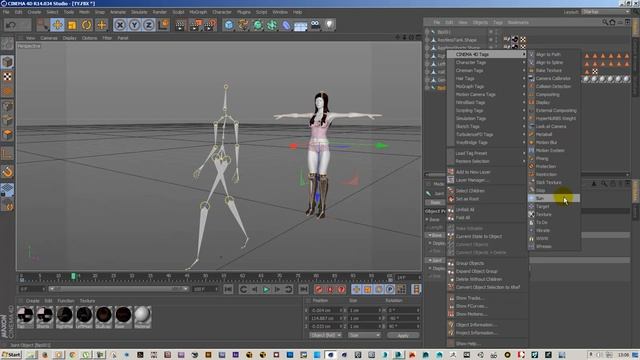Viewport: 640px width, 360px height.
Task: Open the Character menu in menu bar
Action: point(222,12)
